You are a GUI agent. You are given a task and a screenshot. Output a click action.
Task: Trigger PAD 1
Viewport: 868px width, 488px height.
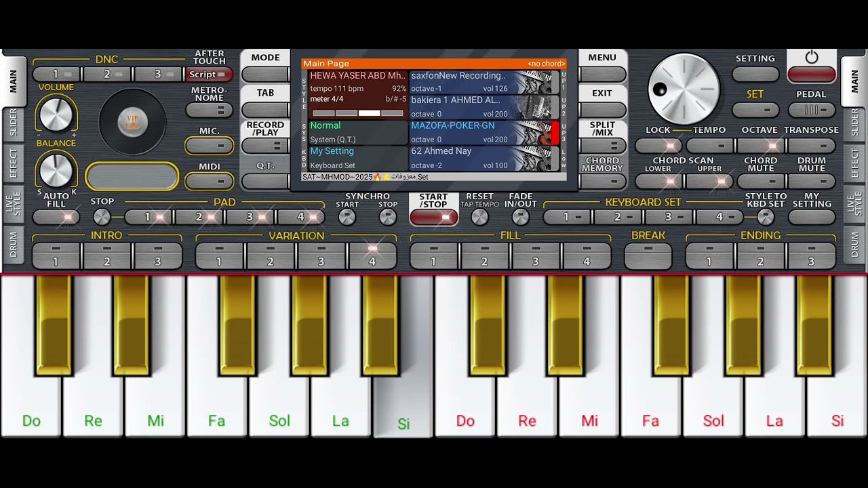[x=148, y=217]
